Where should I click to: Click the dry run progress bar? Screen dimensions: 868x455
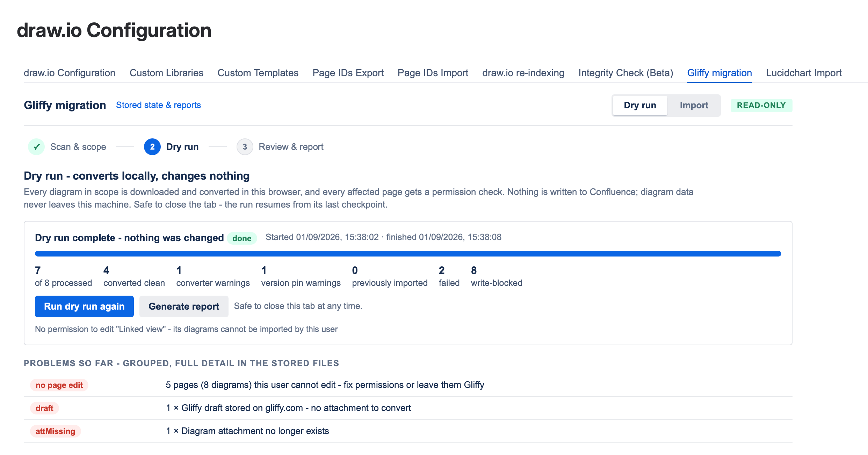point(408,254)
